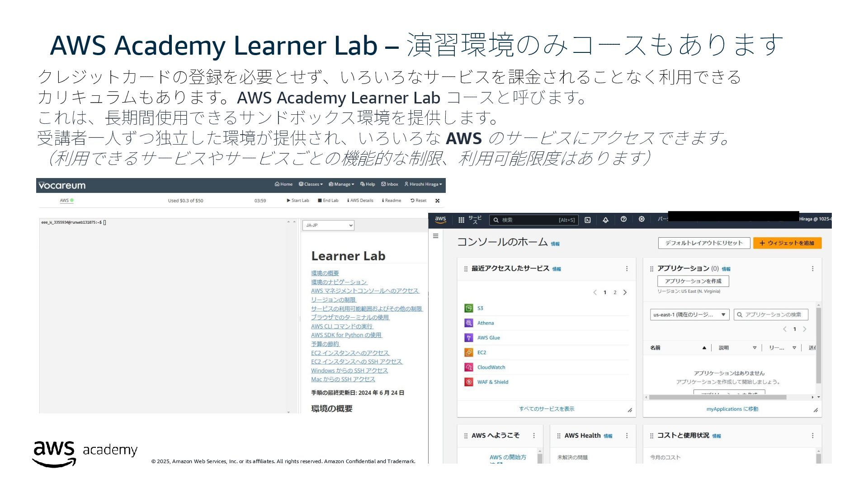
Task: Click コンソールのホーム 情報 link
Action: pos(555,244)
